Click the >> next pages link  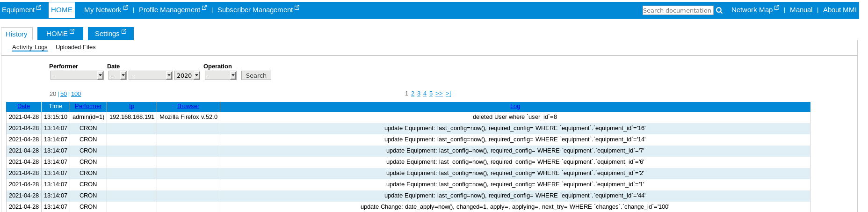click(439, 94)
